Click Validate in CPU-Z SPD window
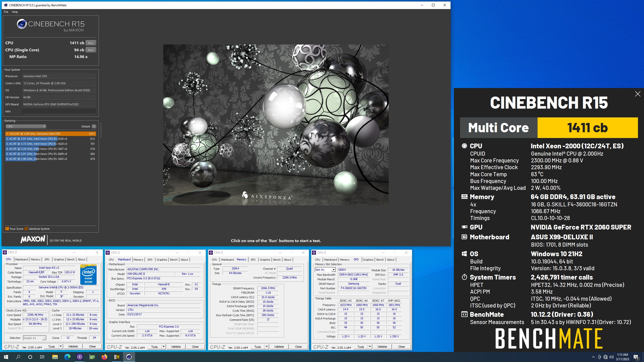 [x=382, y=347]
